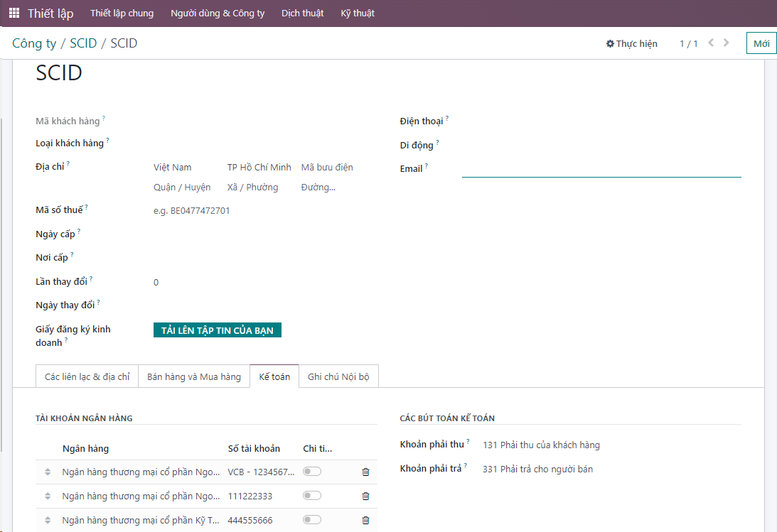Grab the reorder handle for 111222333 row

click(x=48, y=496)
